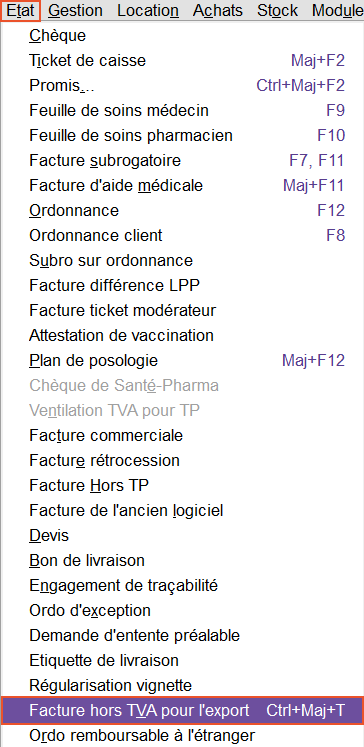Open Bon de livraison

coord(182,561)
